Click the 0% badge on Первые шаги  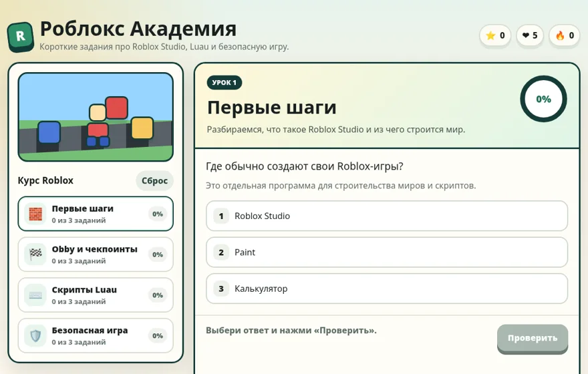pos(158,214)
